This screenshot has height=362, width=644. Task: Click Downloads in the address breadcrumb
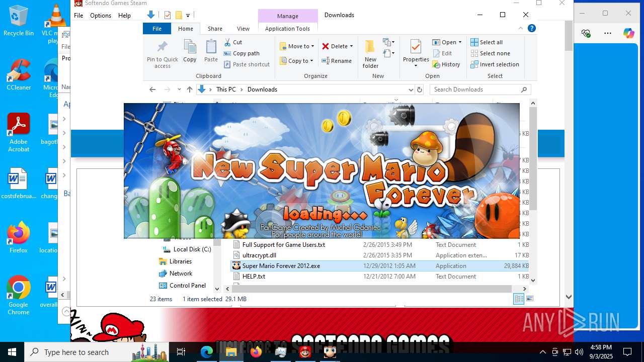click(262, 89)
